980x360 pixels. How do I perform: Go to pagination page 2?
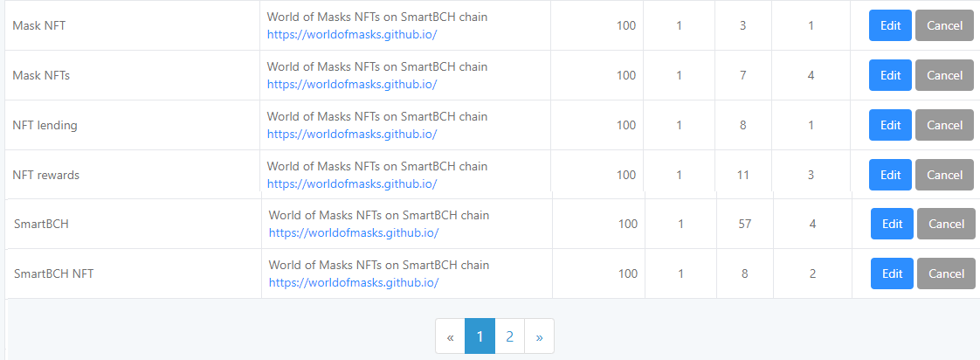pos(509,336)
